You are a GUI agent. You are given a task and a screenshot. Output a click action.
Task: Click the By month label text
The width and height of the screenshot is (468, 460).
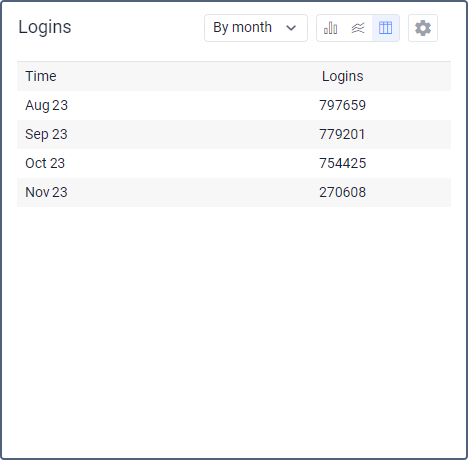pos(242,27)
